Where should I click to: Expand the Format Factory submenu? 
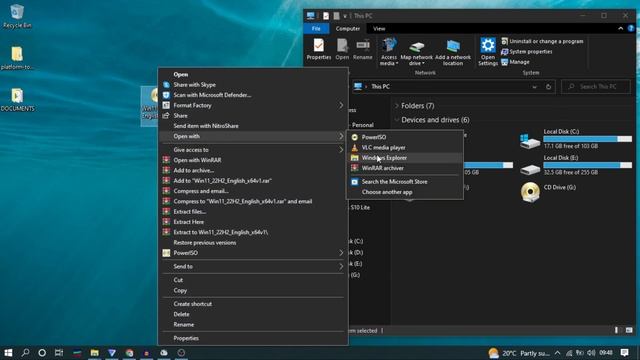point(253,105)
